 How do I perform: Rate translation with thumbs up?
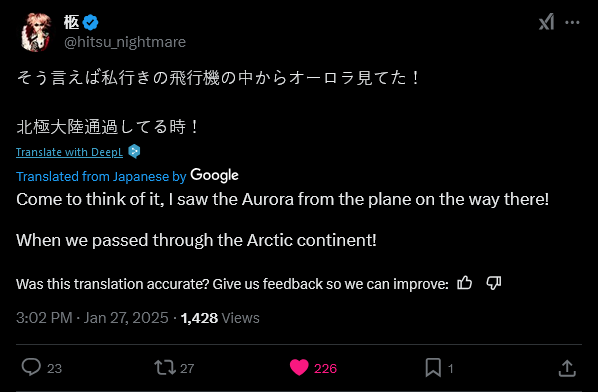click(465, 283)
